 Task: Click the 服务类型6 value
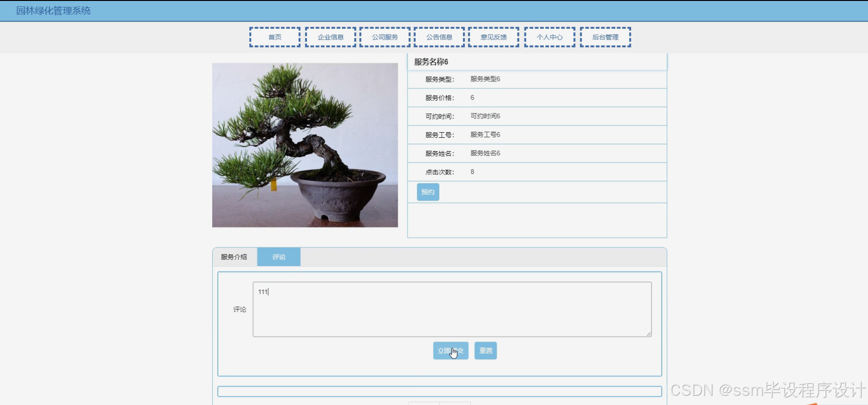(485, 79)
